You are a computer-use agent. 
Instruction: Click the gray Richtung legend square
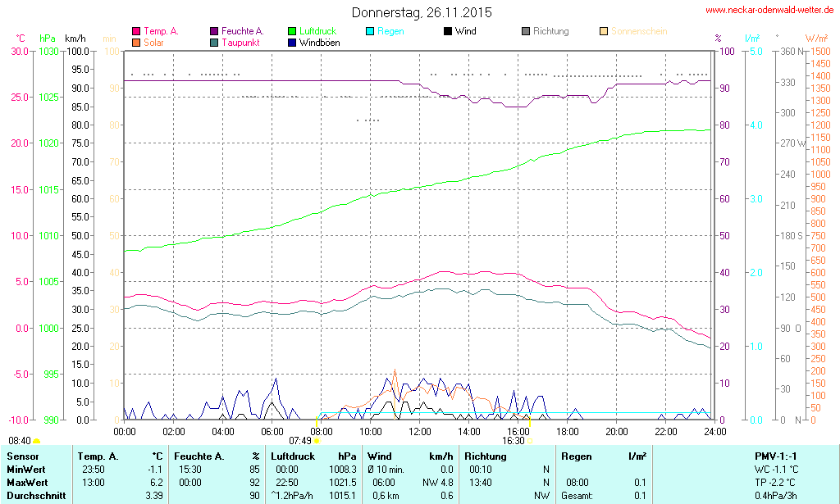(x=526, y=32)
